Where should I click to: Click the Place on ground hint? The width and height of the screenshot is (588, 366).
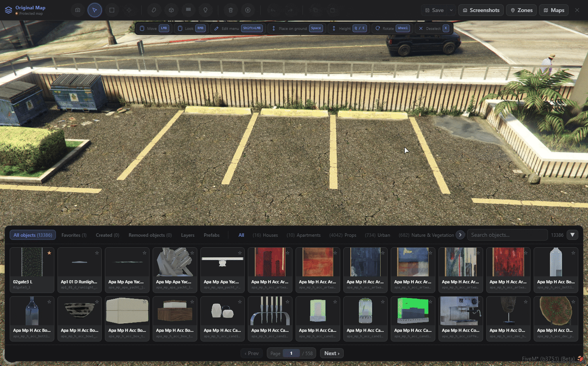pos(297,28)
